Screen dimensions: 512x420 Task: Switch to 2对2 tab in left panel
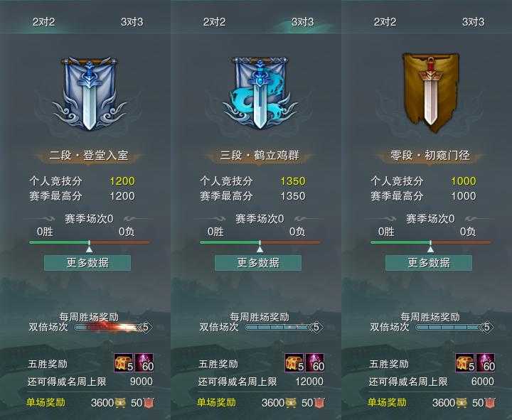43,22
